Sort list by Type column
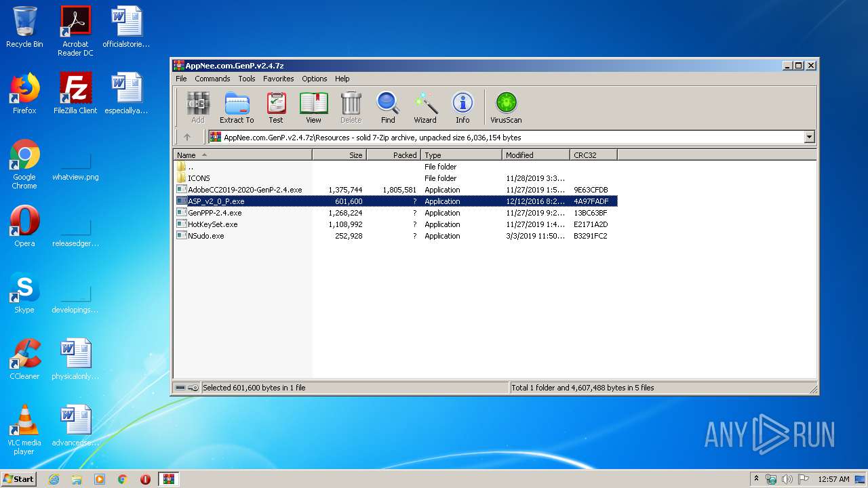868x488 pixels. pos(461,155)
